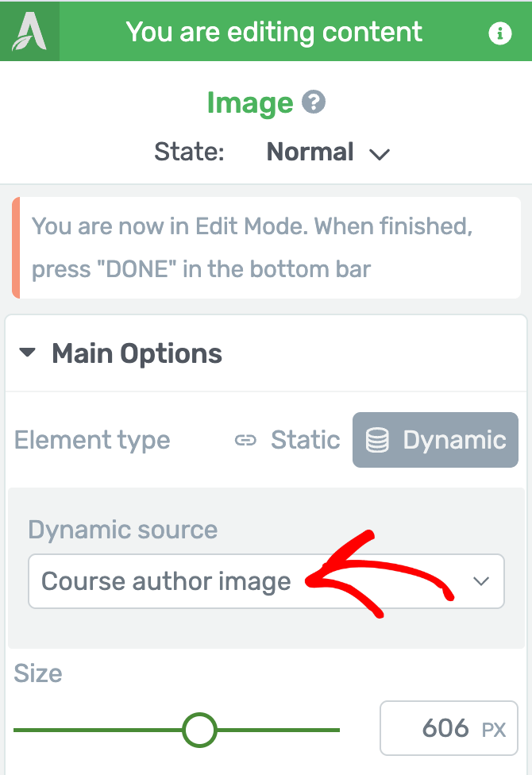Viewport: 532px width, 775px height.
Task: Click the PX unit label
Action: [493, 730]
